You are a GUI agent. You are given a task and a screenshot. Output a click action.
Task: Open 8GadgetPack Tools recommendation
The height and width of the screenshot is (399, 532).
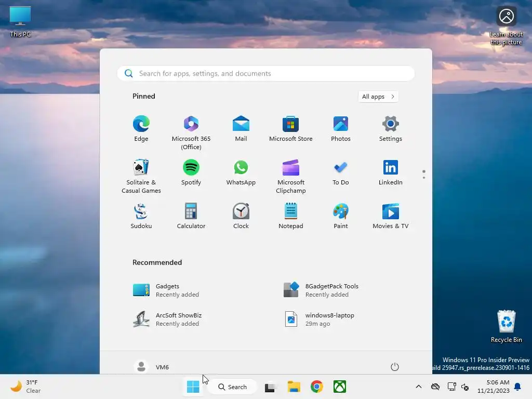coord(321,290)
